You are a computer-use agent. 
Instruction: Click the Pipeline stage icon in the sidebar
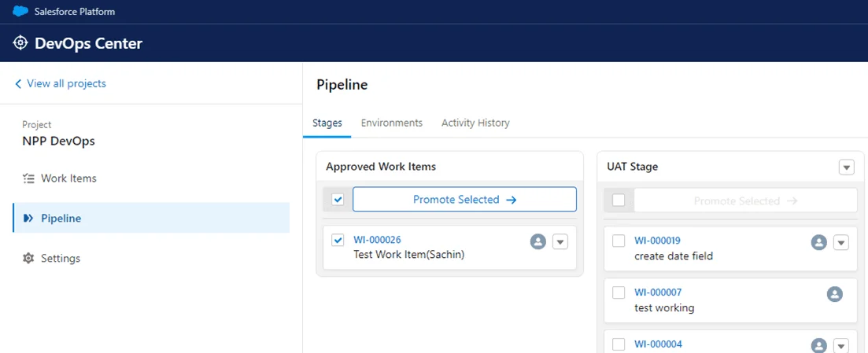(x=28, y=218)
